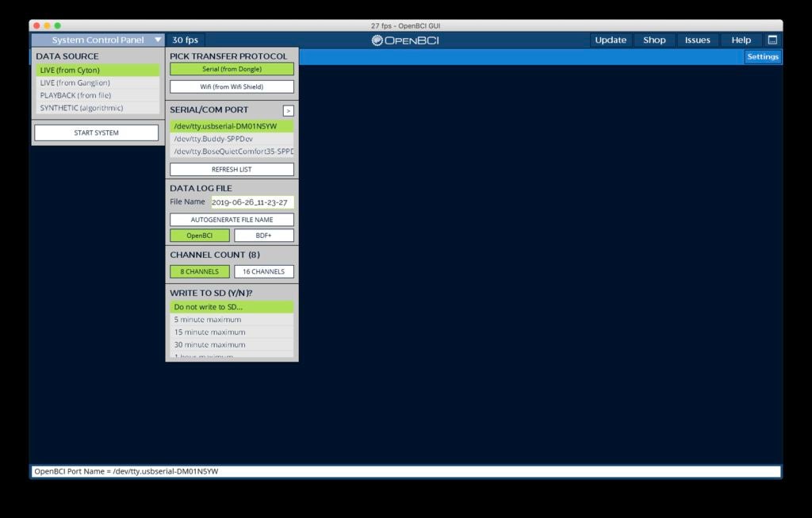Click the OpenBCI logo
812x518 pixels.
[x=405, y=40]
